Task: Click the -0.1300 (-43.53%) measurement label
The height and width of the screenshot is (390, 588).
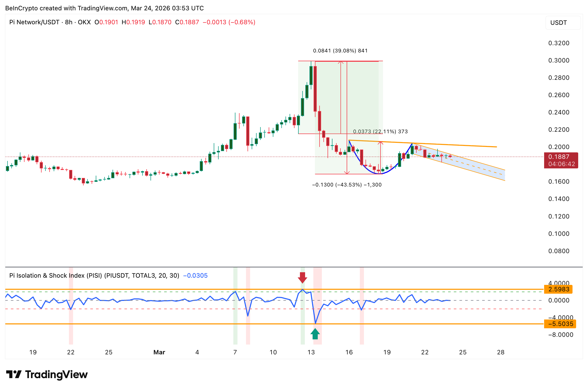Action: coord(347,185)
